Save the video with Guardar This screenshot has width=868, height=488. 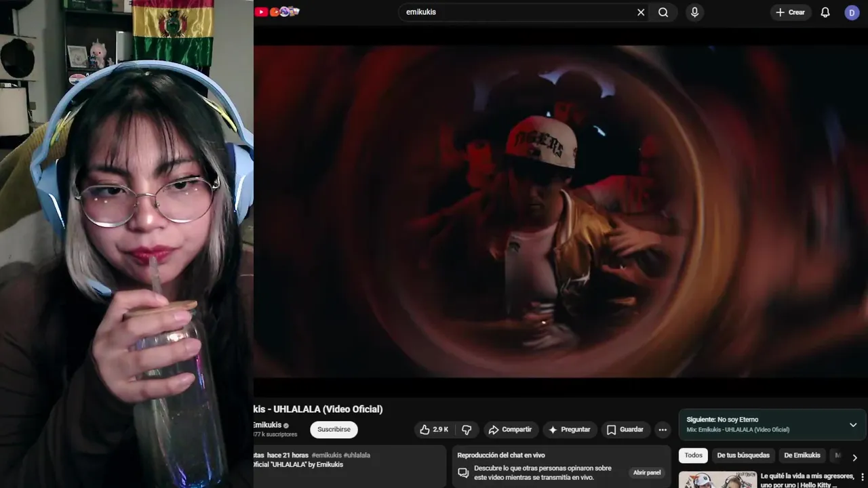coord(625,430)
